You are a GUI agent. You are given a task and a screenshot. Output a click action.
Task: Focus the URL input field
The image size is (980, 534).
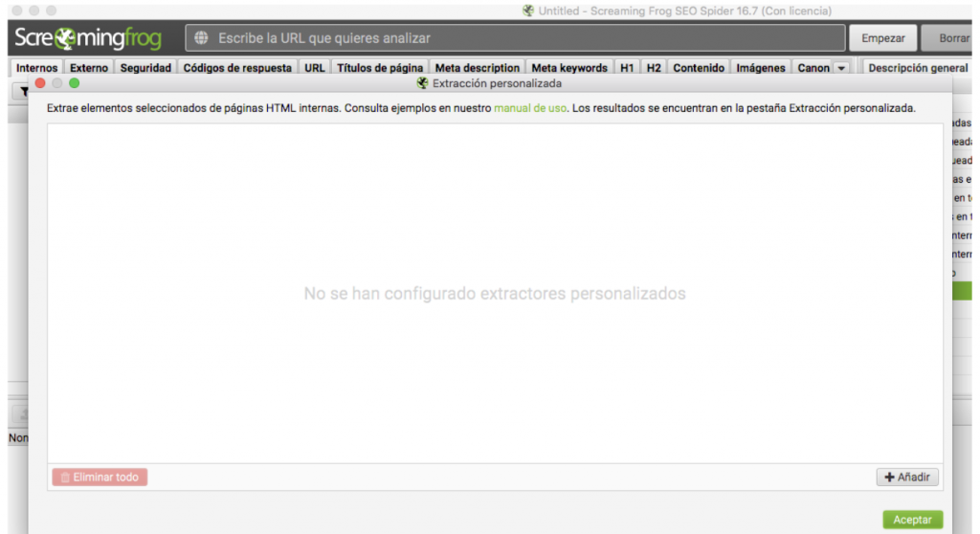pyautogui.click(x=516, y=38)
